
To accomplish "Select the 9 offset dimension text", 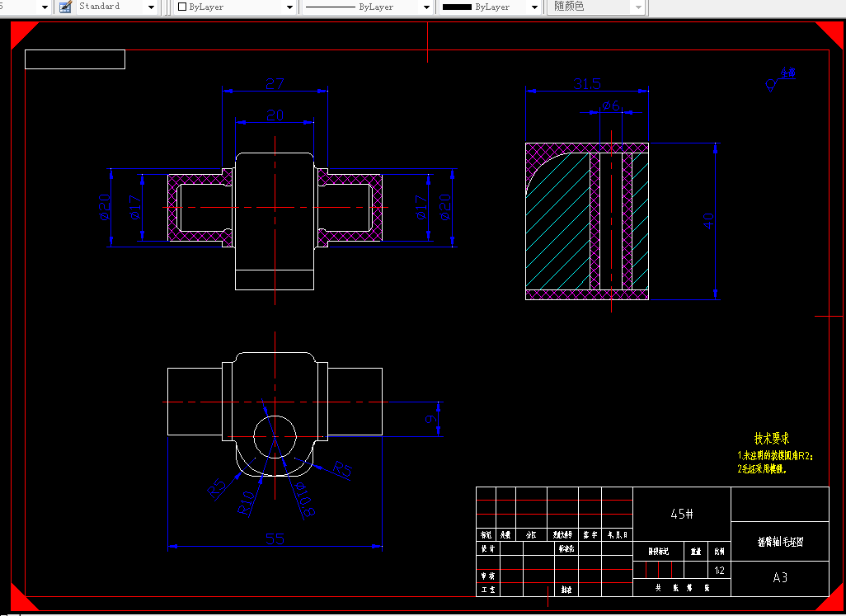I will (x=430, y=419).
